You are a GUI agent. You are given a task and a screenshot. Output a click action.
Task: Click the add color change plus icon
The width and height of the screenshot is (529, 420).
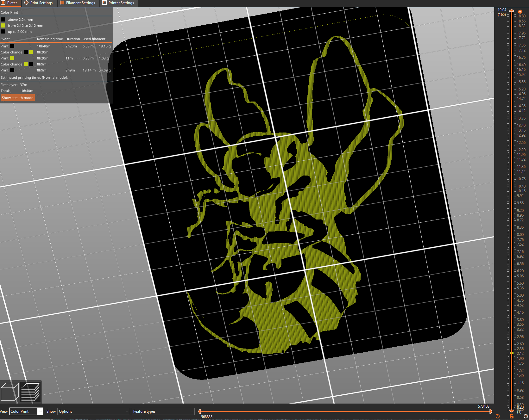pyautogui.click(x=520, y=12)
